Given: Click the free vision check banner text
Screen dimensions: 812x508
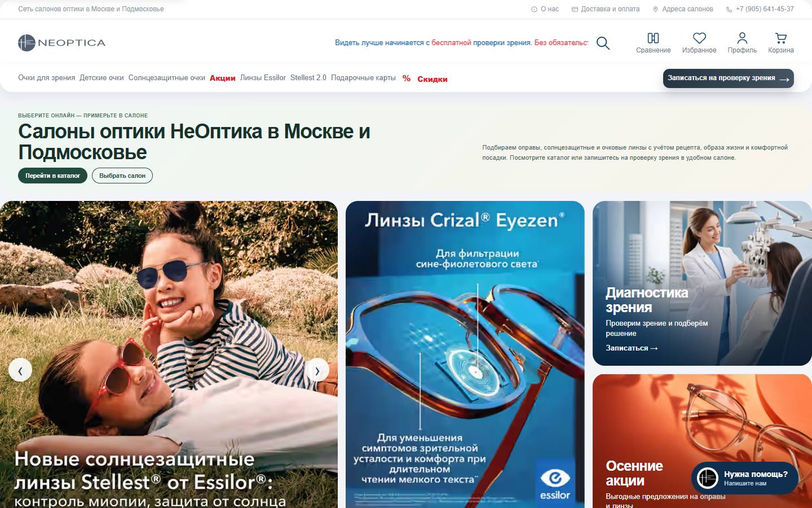Looking at the screenshot, I should [x=461, y=43].
